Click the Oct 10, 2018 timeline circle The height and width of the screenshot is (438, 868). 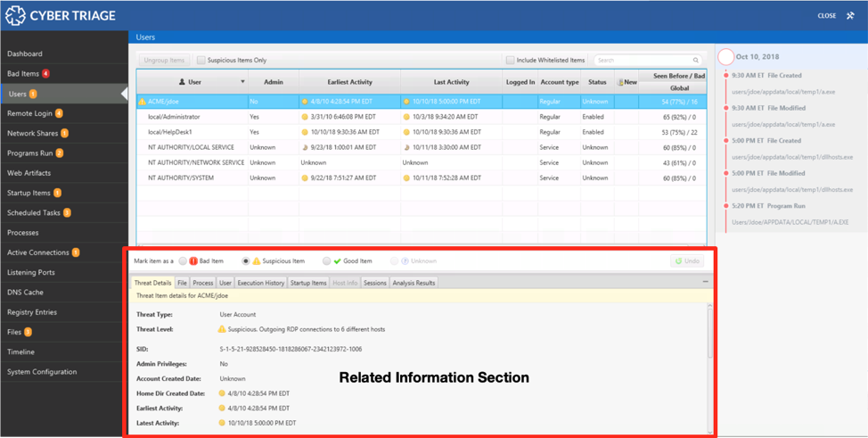point(725,56)
